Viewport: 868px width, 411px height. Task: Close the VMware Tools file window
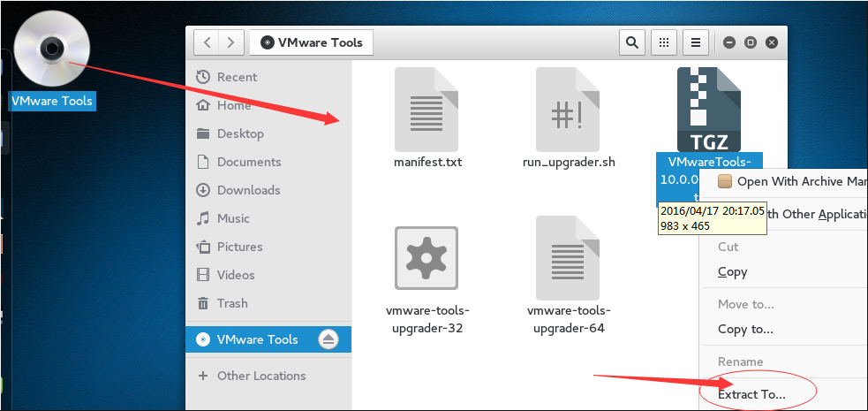[x=771, y=42]
